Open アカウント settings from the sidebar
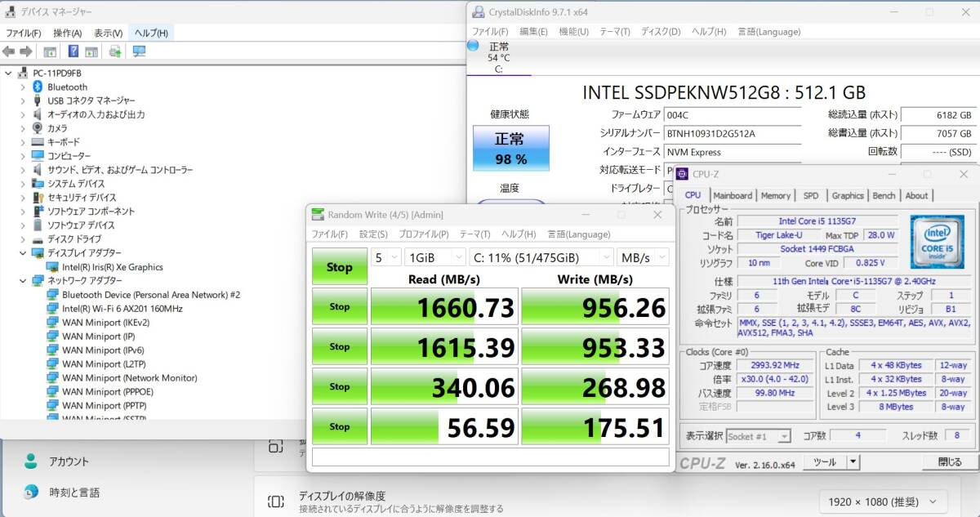This screenshot has height=517, width=980. coord(69,461)
